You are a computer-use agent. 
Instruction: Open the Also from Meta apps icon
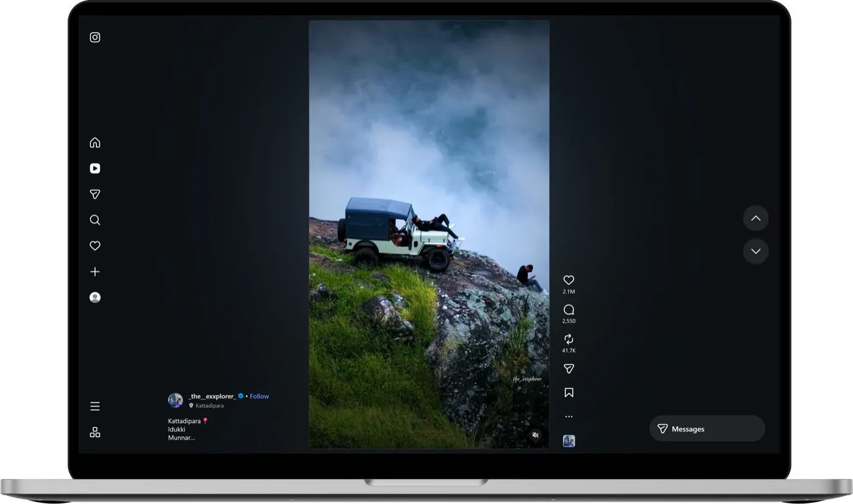[95, 432]
